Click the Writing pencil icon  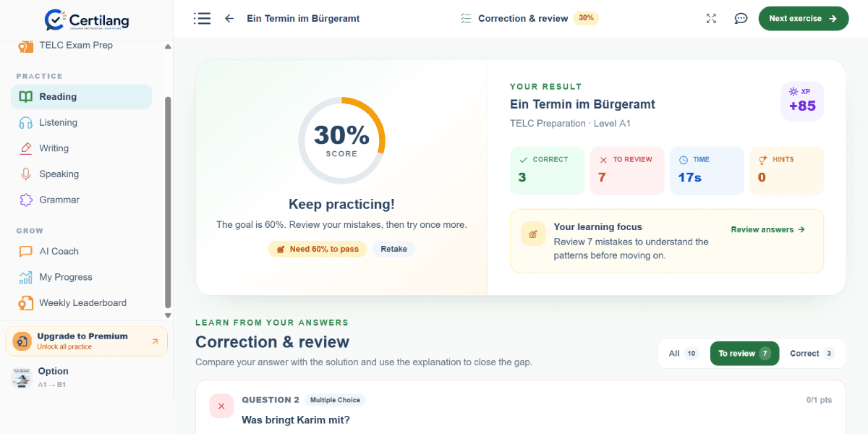[26, 148]
